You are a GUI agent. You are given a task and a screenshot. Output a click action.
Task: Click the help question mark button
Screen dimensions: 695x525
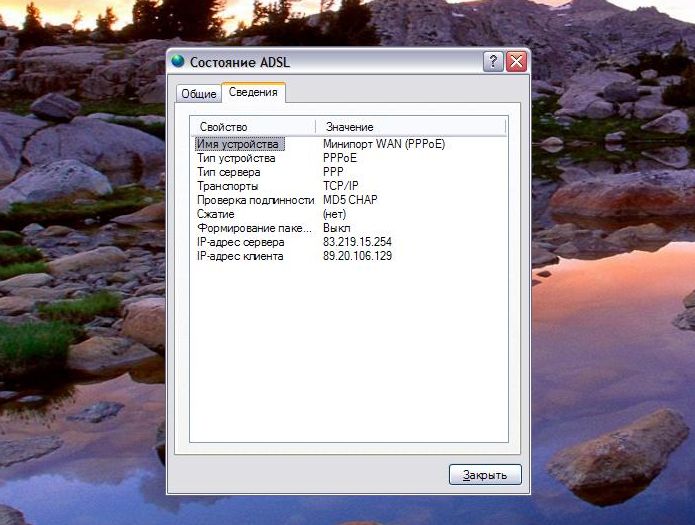coord(493,62)
